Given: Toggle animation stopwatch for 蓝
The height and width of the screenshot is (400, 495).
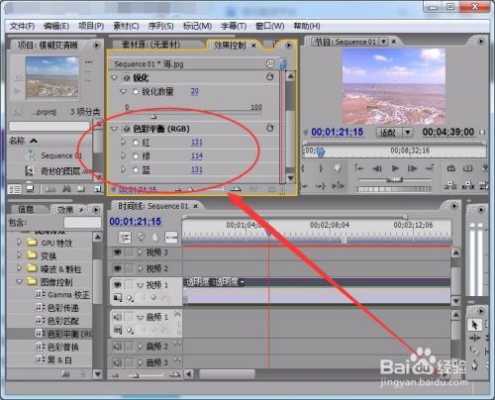Looking at the screenshot, I should tap(135, 170).
